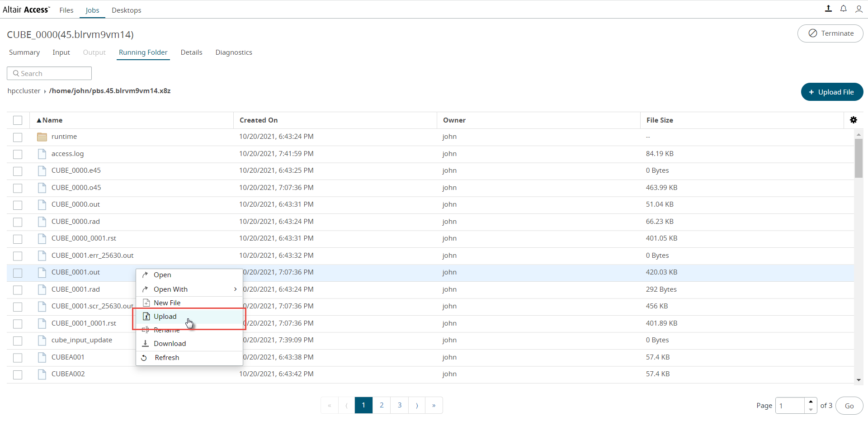Open the Summary tab
The image size is (868, 426).
24,52
